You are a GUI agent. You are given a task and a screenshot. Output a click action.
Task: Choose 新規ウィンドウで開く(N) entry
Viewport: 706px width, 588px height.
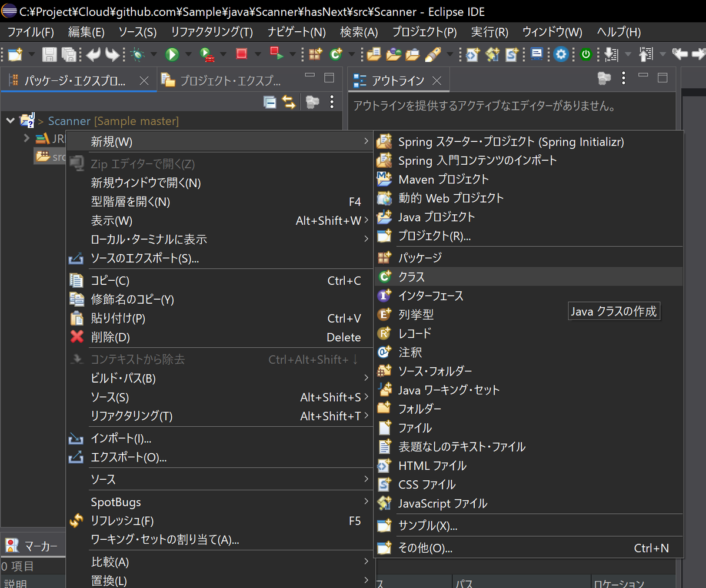point(220,183)
